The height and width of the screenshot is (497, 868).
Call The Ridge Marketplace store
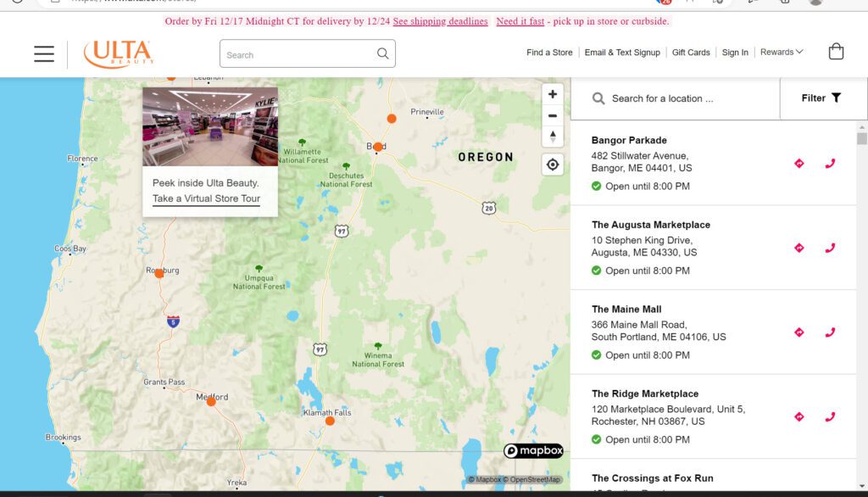[830, 416]
